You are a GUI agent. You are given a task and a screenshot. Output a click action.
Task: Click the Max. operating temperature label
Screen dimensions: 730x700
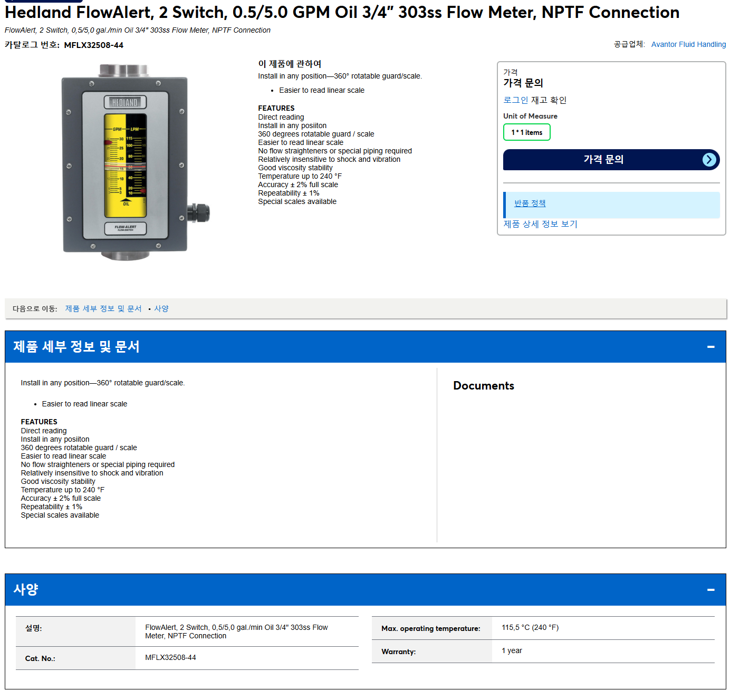[431, 629]
